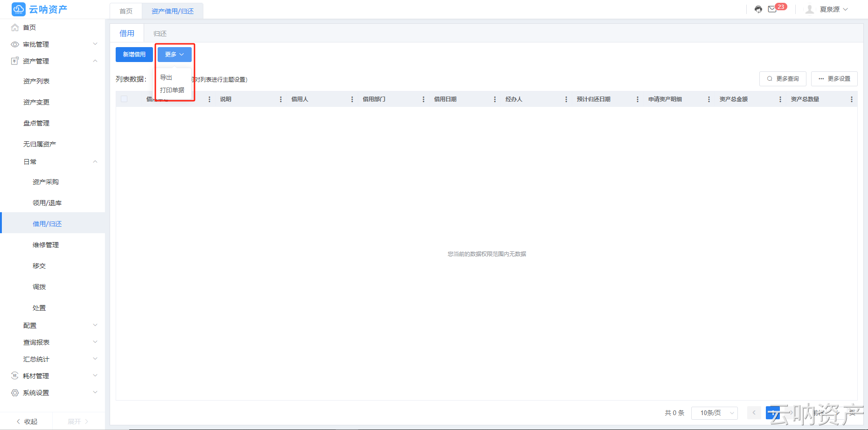Click the 借用人 column header
The image size is (868, 430).
click(x=300, y=99)
